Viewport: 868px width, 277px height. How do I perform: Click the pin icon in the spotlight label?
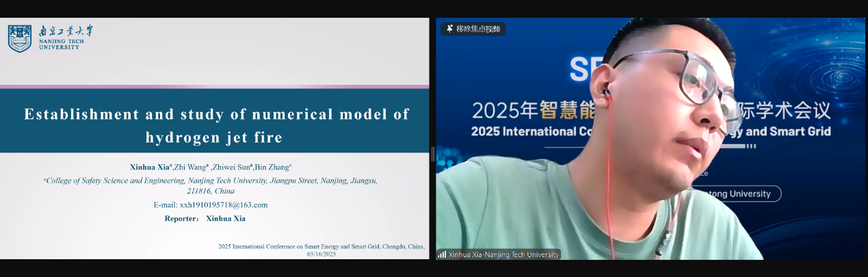tap(449, 29)
